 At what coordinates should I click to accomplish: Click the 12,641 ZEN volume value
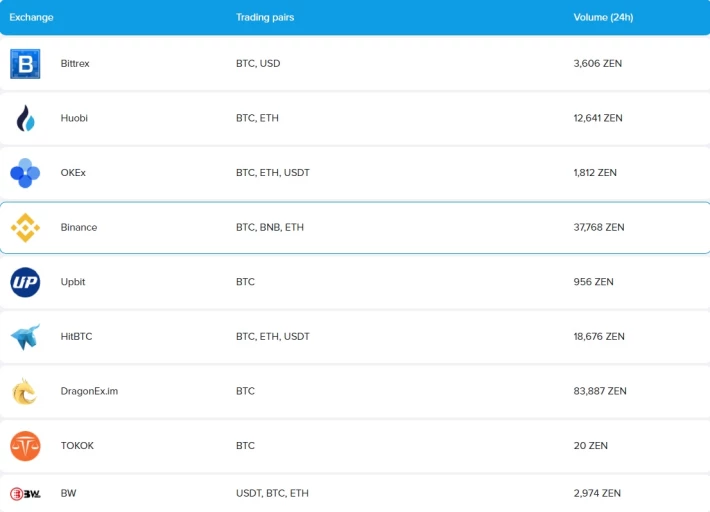[598, 118]
